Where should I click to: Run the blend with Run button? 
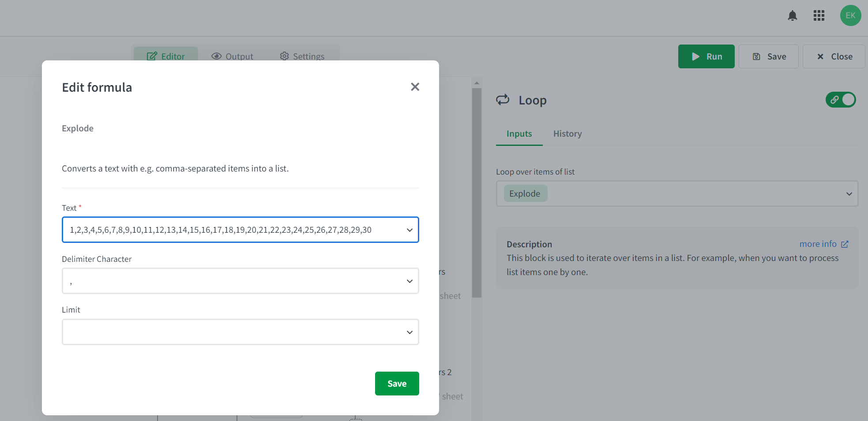click(706, 56)
